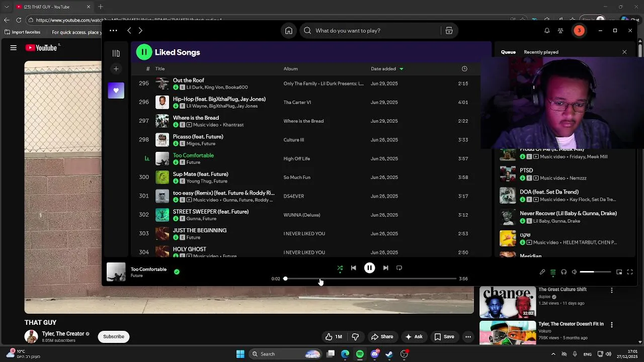
Task: Create a new playlist with plus icon
Action: (x=116, y=69)
